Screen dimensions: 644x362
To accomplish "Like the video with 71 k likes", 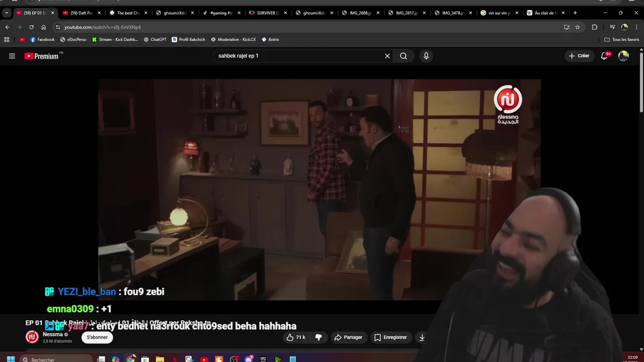I will (296, 337).
